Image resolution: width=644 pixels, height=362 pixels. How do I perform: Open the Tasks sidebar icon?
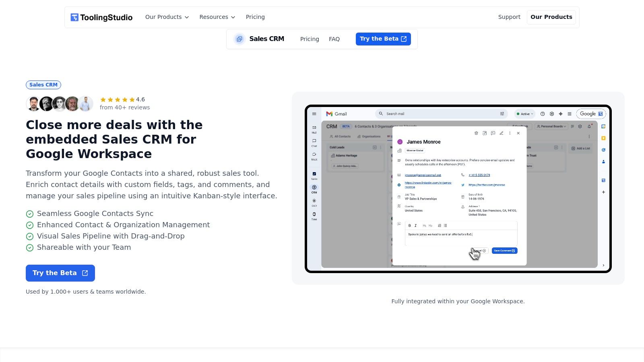(314, 174)
